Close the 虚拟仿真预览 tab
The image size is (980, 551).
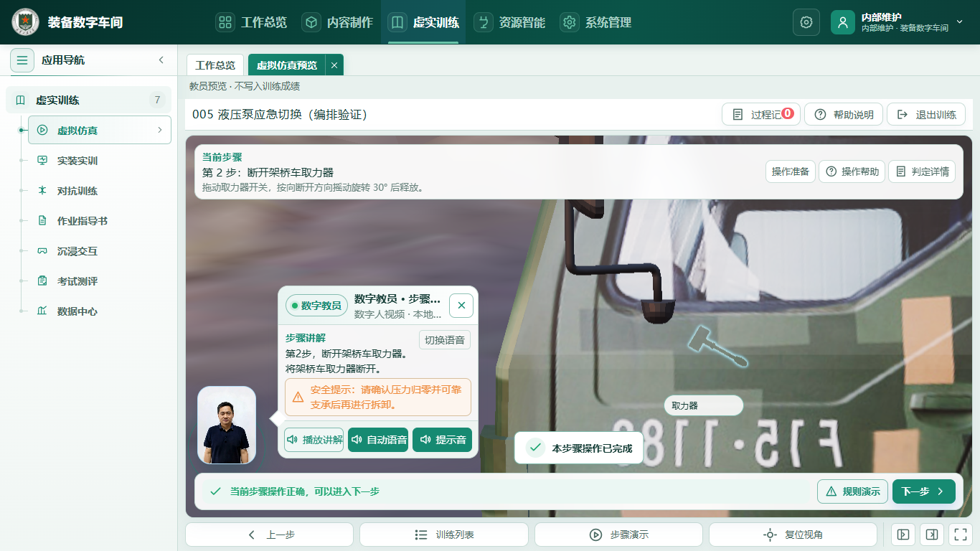tap(334, 65)
